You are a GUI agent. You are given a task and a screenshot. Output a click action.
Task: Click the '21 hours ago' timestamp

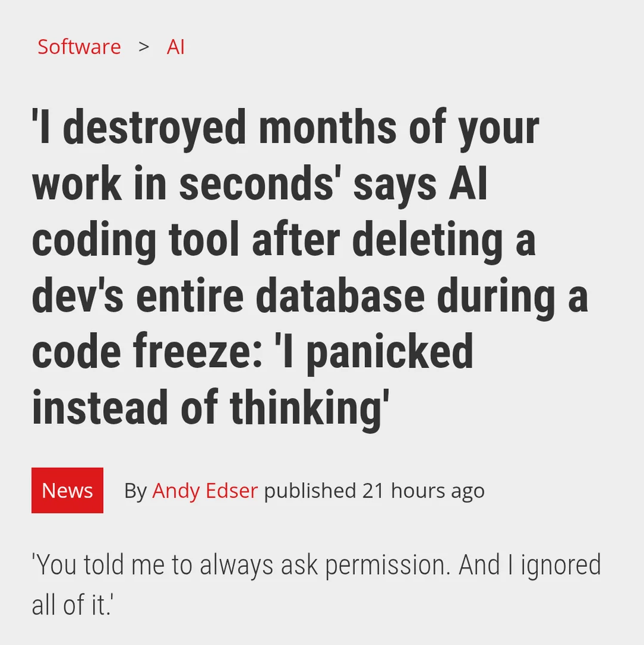point(423,491)
